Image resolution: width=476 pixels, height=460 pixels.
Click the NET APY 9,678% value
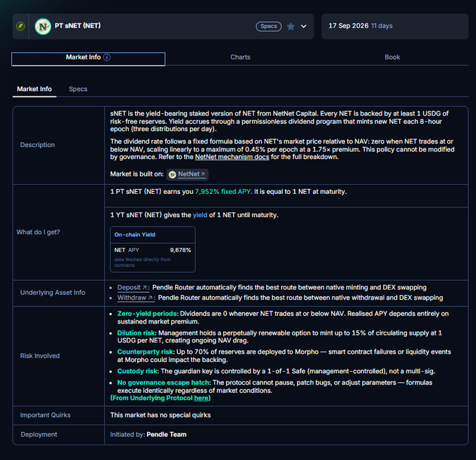pos(181,250)
